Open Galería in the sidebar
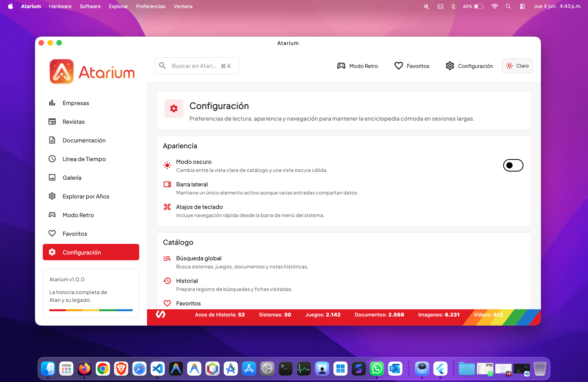This screenshot has width=588, height=382. pos(91,178)
